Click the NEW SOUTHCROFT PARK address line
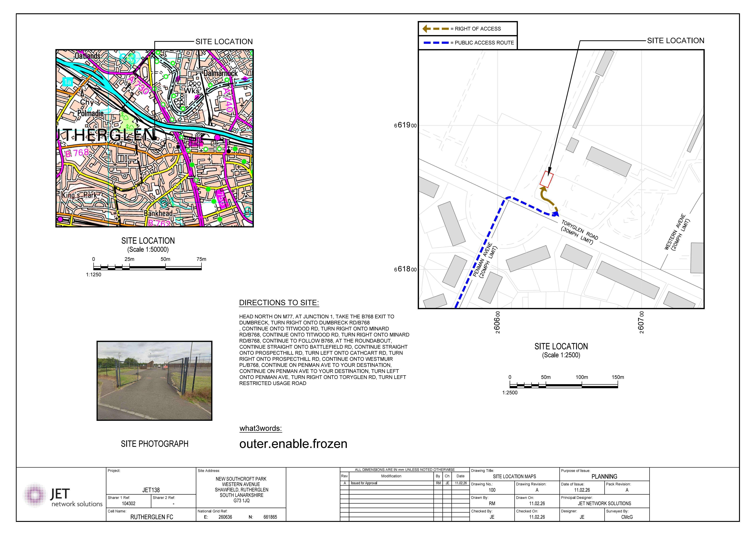The width and height of the screenshot is (756, 535). [x=241, y=479]
